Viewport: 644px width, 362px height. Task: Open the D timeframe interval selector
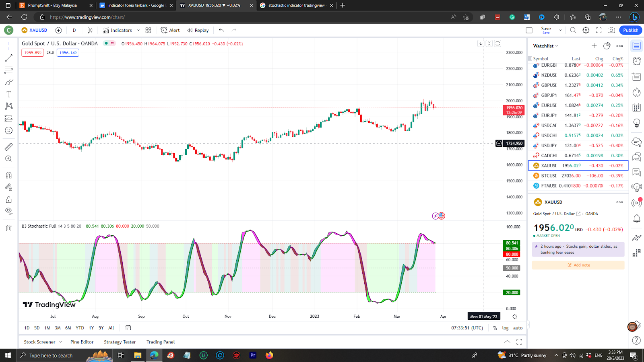[74, 30]
